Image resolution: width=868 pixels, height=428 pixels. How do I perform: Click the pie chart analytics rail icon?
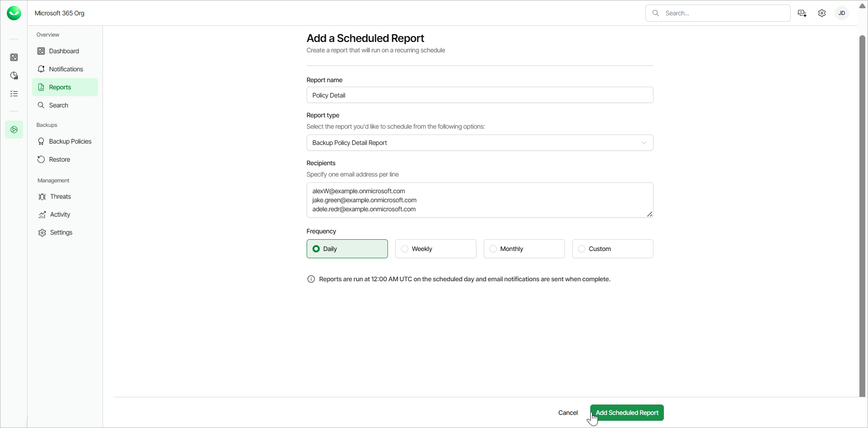(14, 75)
